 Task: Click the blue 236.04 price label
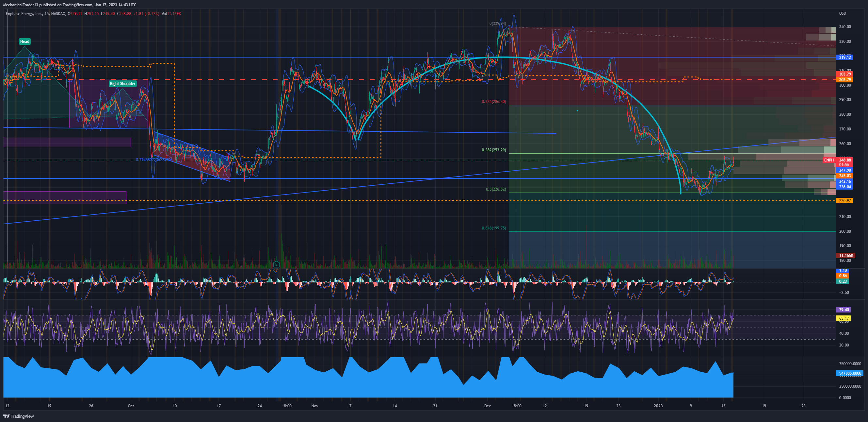pyautogui.click(x=844, y=187)
